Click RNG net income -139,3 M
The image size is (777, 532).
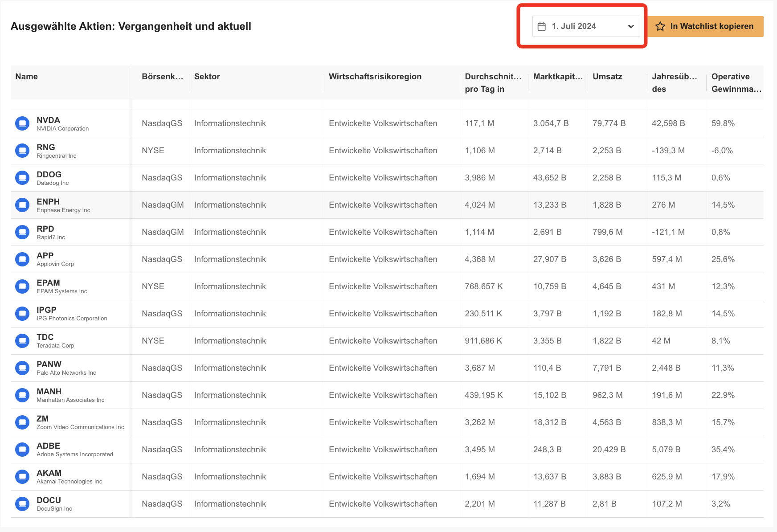coord(668,151)
